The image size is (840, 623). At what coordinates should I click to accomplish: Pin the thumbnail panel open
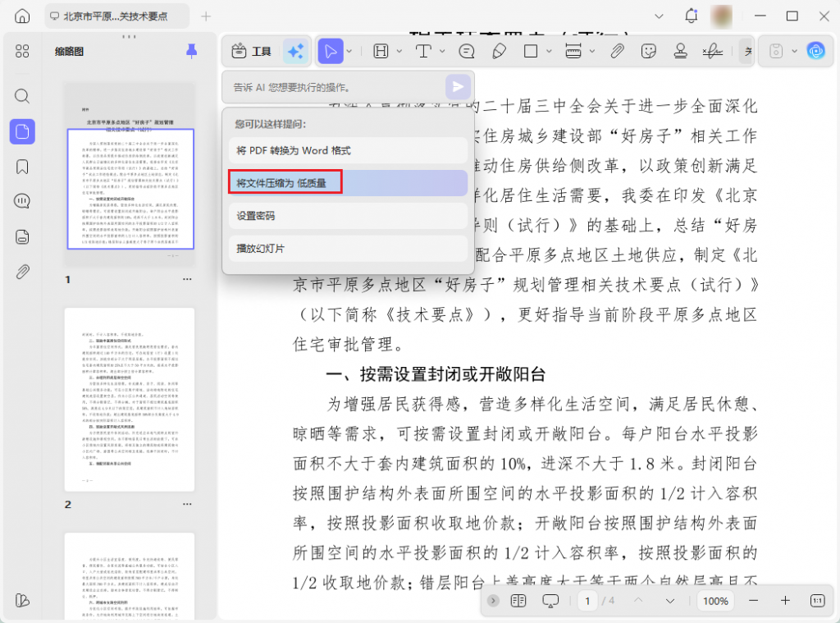click(191, 51)
